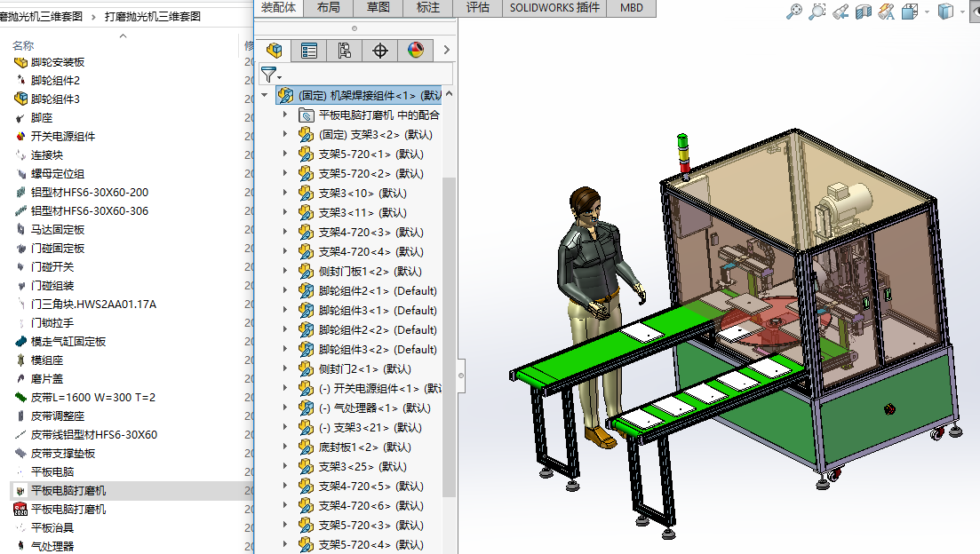Click 支架3<11> component icon

pos(306,212)
